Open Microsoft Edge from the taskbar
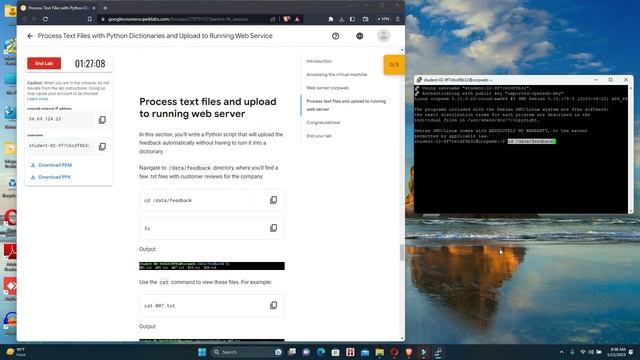The width and height of the screenshot is (640, 360). [x=321, y=352]
